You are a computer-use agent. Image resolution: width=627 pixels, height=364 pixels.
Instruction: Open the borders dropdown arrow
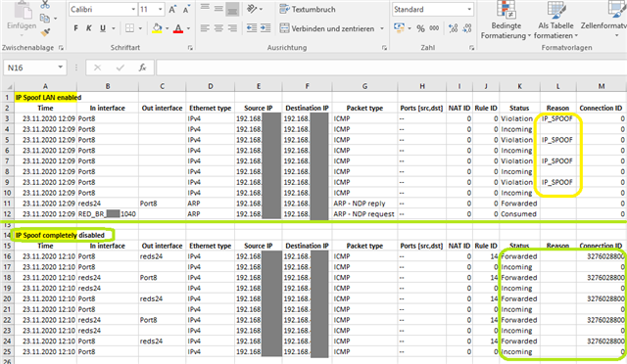tap(140, 28)
